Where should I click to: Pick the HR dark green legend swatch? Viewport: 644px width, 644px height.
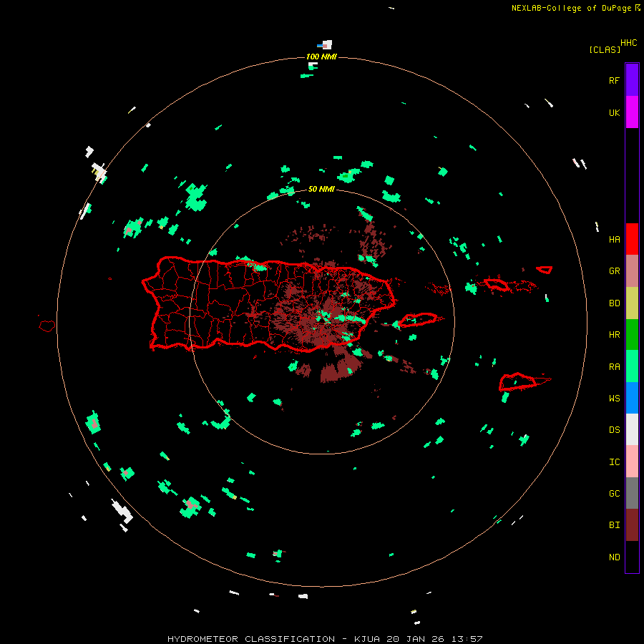pos(632,335)
